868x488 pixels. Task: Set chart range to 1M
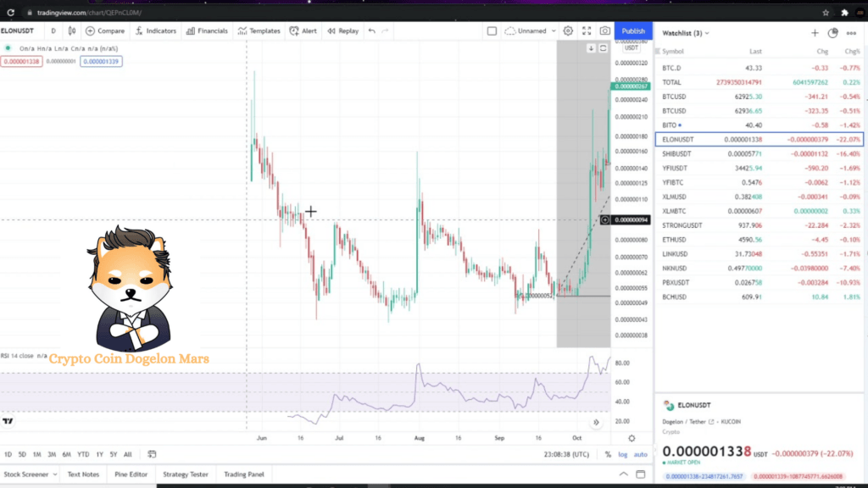[36, 454]
